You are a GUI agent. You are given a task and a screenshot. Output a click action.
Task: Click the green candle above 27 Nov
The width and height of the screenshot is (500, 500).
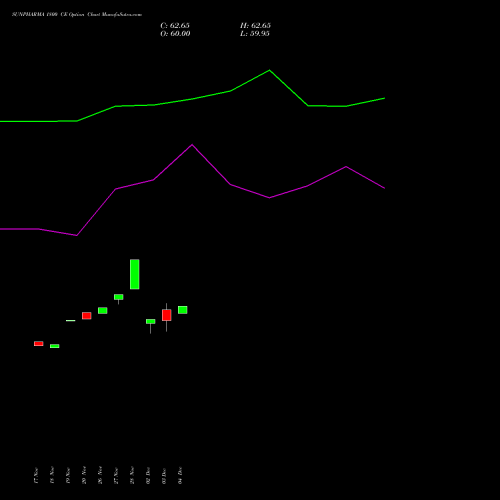[119, 297]
